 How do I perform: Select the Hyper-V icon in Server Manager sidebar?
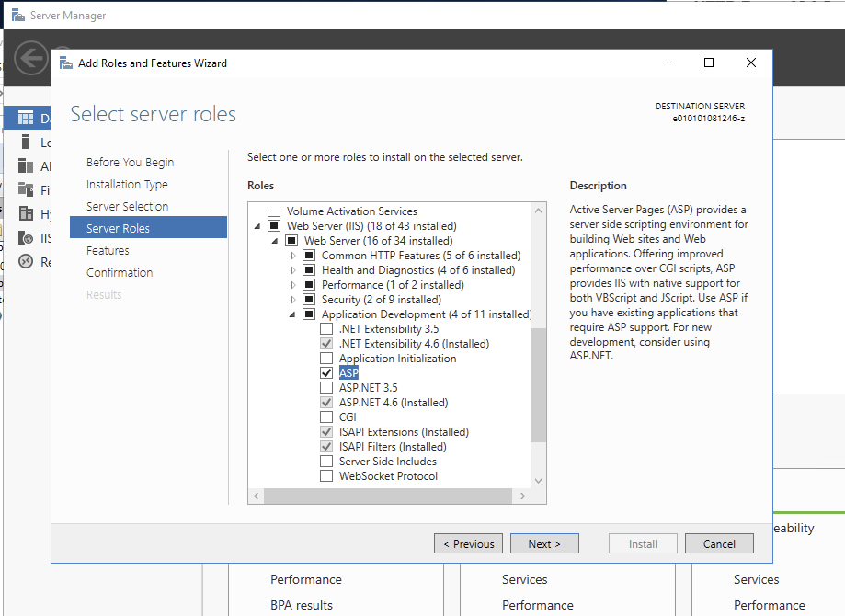[26, 213]
